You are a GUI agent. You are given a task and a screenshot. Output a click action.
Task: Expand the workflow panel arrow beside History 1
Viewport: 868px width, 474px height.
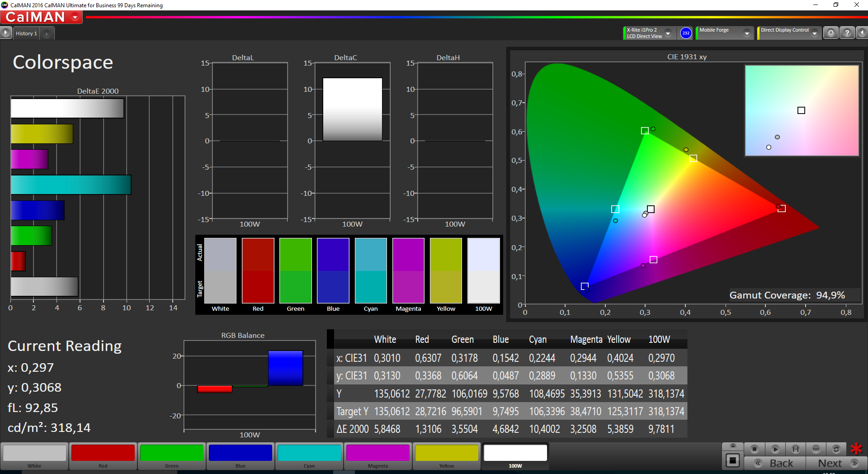(6, 33)
